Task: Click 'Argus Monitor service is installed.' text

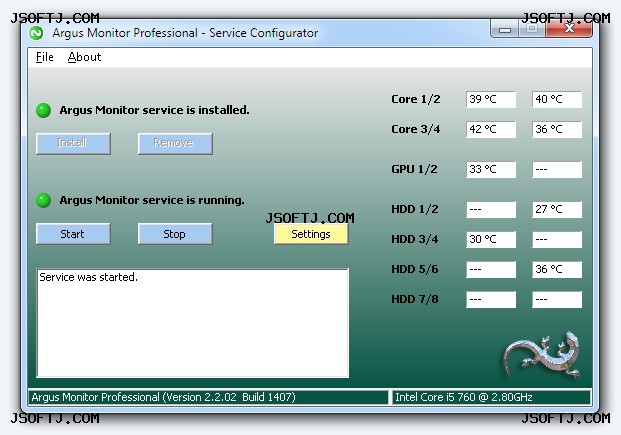Action: click(x=154, y=110)
